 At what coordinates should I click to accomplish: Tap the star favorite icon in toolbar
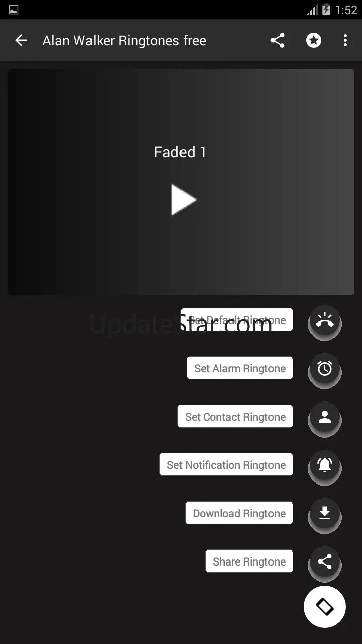[314, 41]
